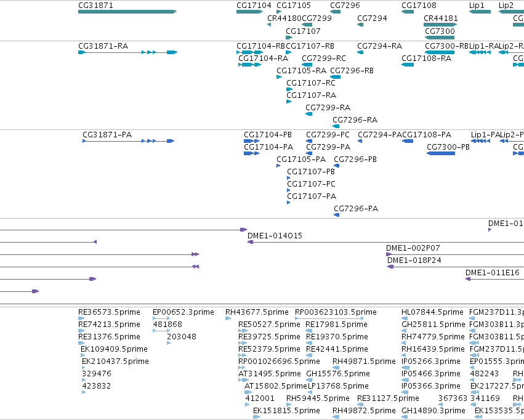The width and height of the screenshot is (524, 420).
Task: Click the CG17107-PA protein label
Action: pyautogui.click(x=312, y=196)
